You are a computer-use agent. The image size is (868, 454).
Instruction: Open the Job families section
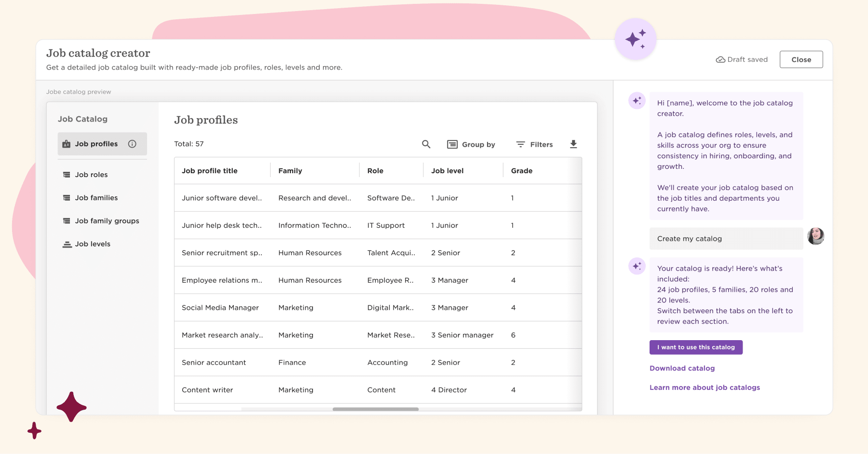click(x=90, y=198)
